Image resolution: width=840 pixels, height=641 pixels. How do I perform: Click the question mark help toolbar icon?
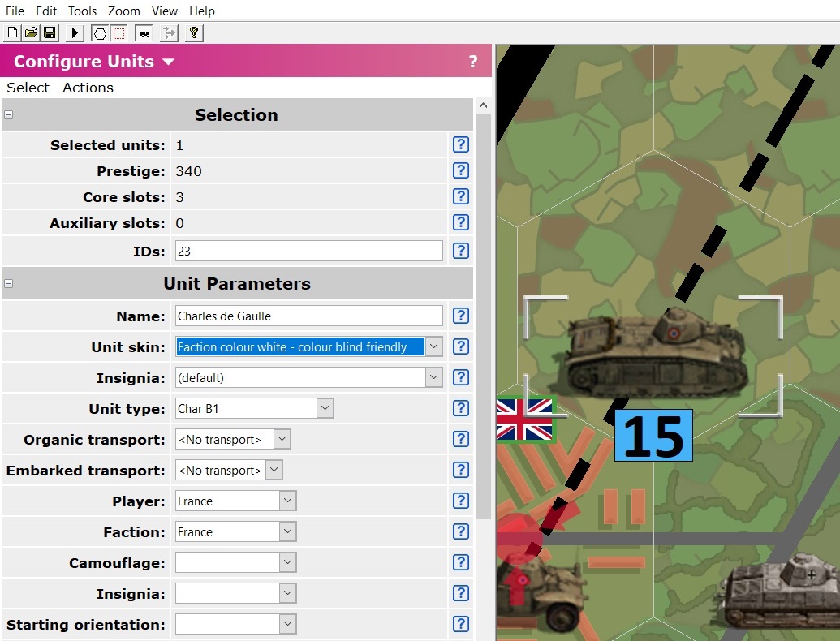tap(194, 33)
